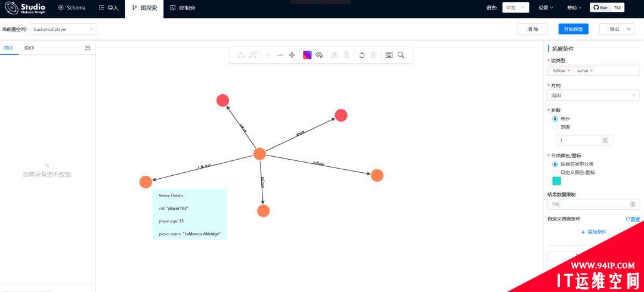Click the central orange vertex

[x=259, y=154]
